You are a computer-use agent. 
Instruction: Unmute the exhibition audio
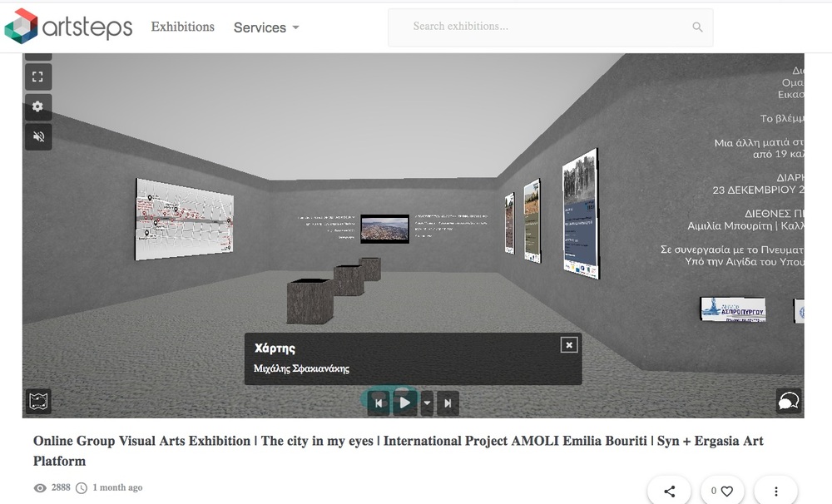coord(38,136)
